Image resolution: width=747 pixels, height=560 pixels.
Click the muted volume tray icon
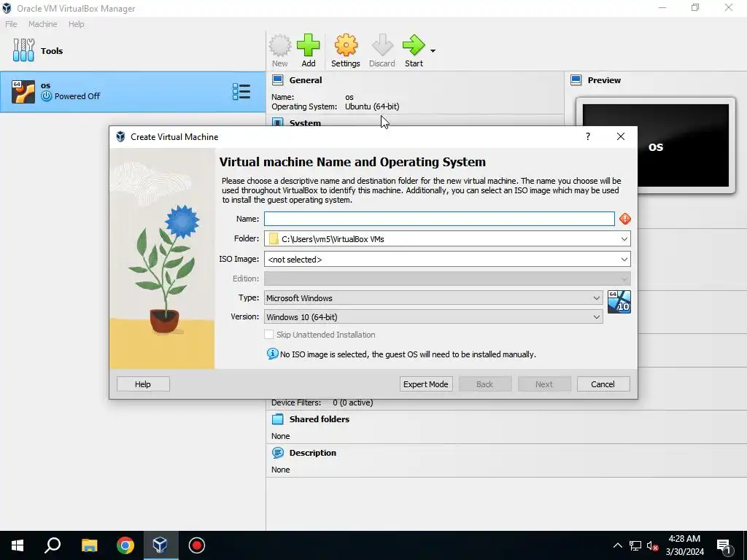pyautogui.click(x=652, y=545)
